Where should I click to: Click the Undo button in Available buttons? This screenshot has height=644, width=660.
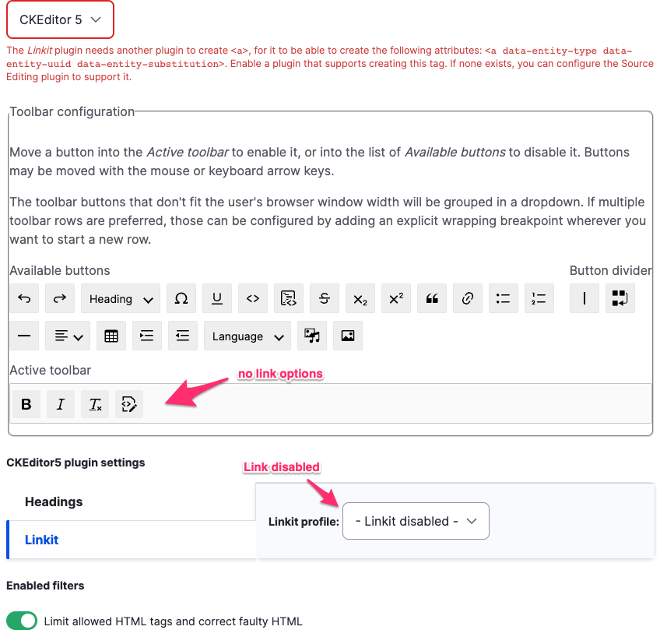click(x=24, y=298)
